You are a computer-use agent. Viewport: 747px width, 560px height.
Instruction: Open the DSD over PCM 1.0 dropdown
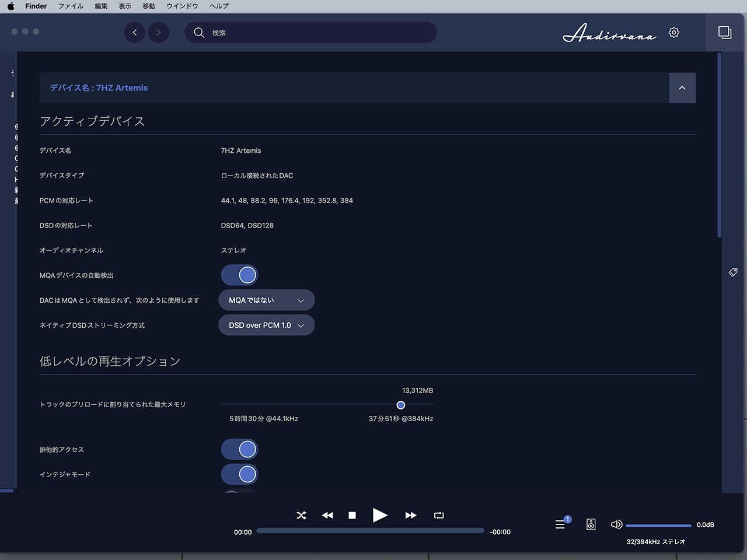267,325
